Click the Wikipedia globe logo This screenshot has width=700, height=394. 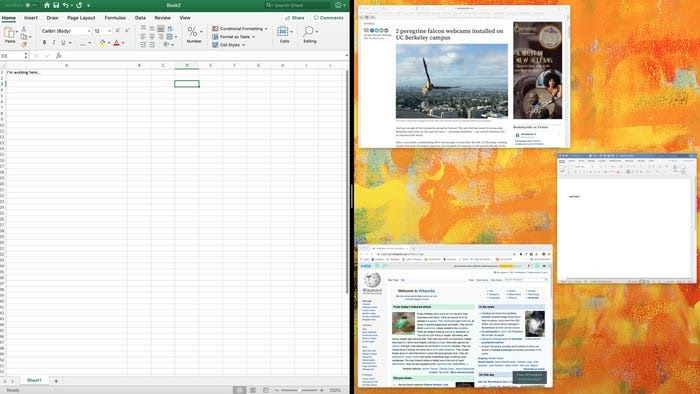tap(372, 280)
